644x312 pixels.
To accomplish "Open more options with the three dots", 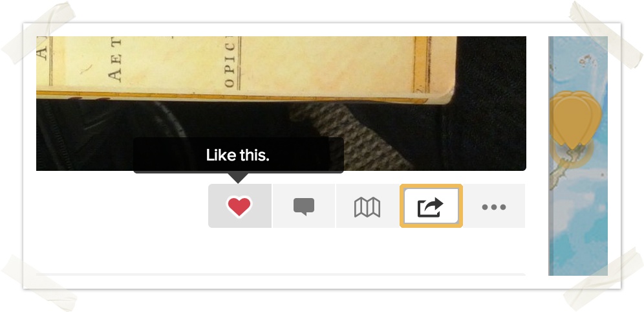I will click(x=494, y=206).
